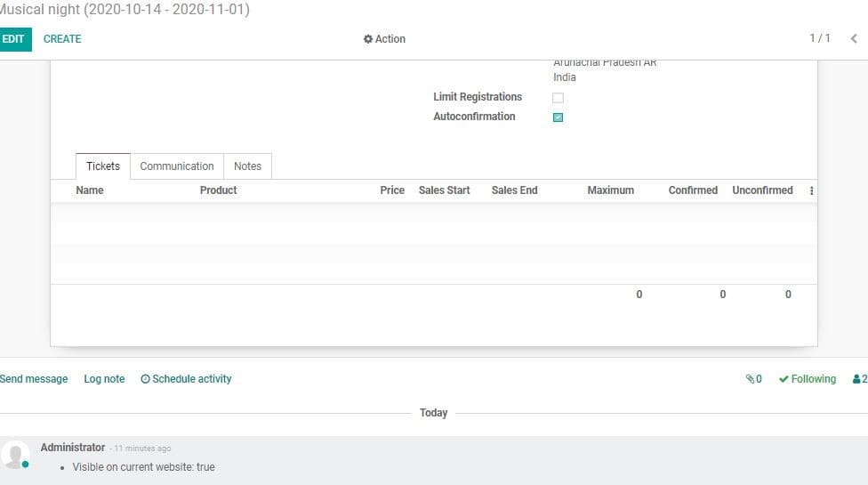Image resolution: width=868 pixels, height=485 pixels.
Task: Click the Administrator avatar
Action: pyautogui.click(x=15, y=455)
